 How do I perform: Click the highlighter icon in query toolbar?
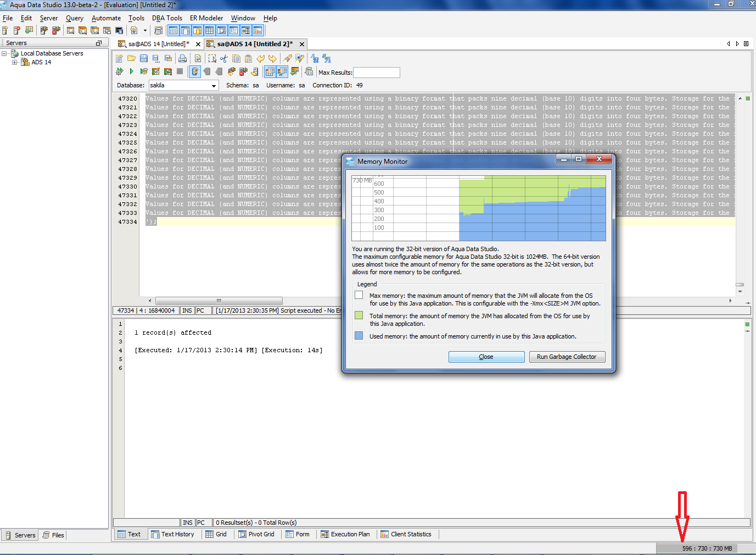(x=288, y=58)
